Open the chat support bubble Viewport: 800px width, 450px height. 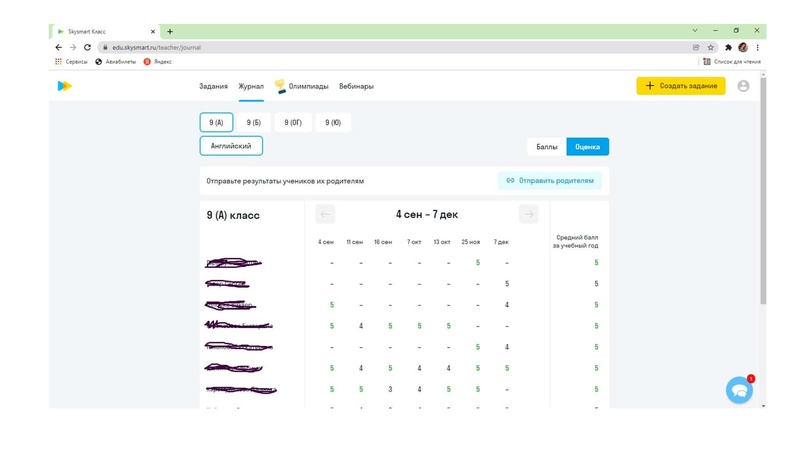tap(739, 391)
